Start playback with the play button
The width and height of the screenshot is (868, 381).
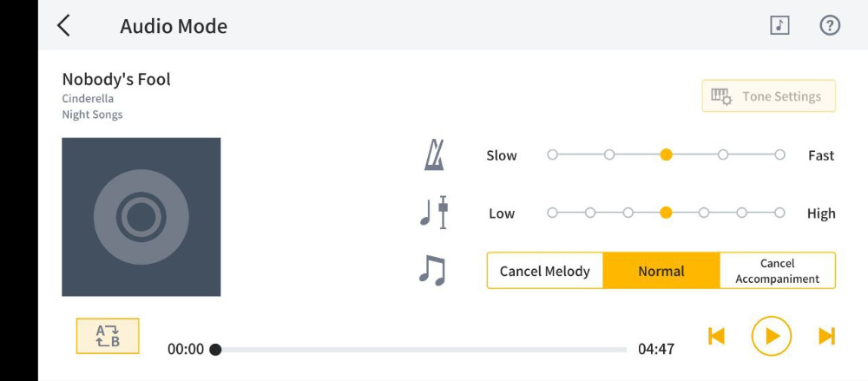click(771, 336)
